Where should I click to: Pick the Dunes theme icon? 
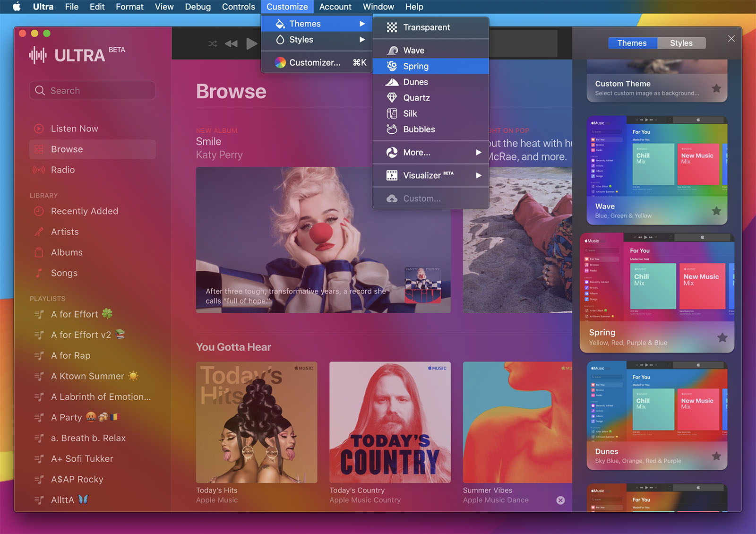[392, 82]
